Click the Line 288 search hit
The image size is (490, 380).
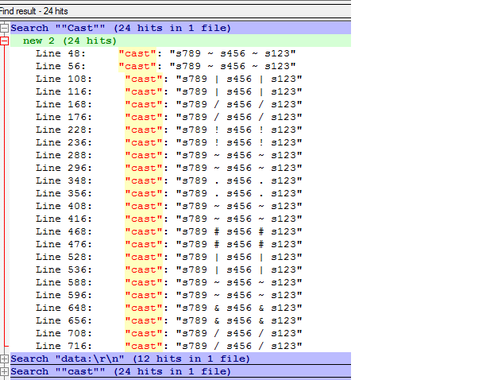169,155
